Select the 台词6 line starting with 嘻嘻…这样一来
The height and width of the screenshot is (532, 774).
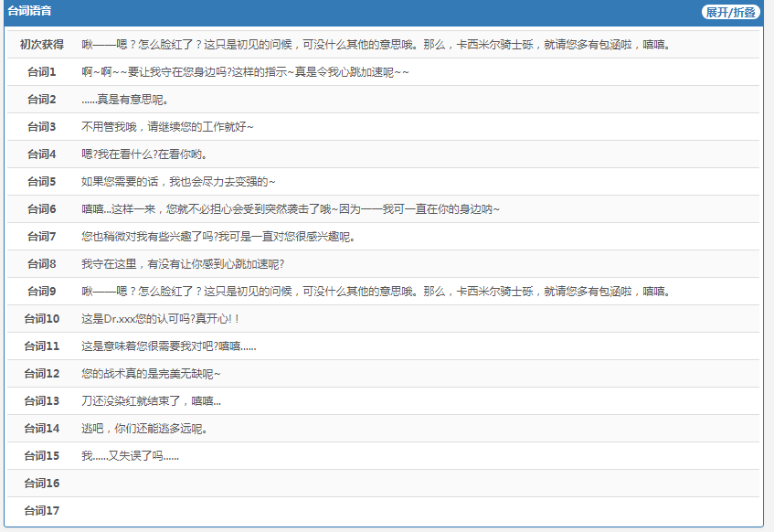click(291, 209)
